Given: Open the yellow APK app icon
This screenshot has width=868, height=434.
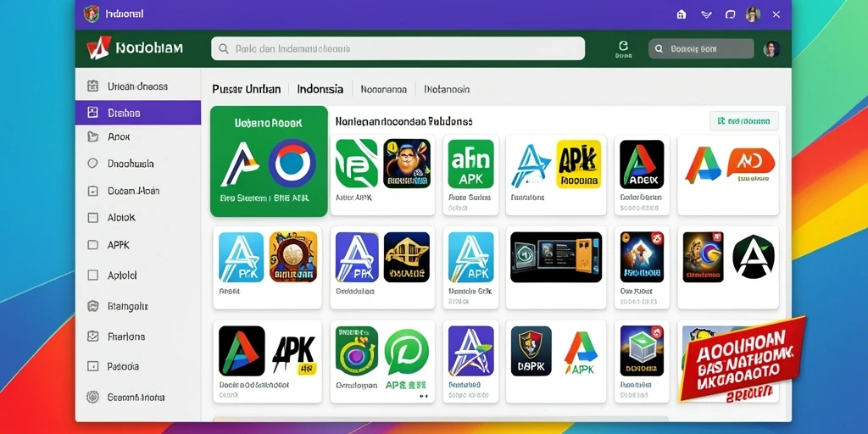Looking at the screenshot, I should (578, 164).
